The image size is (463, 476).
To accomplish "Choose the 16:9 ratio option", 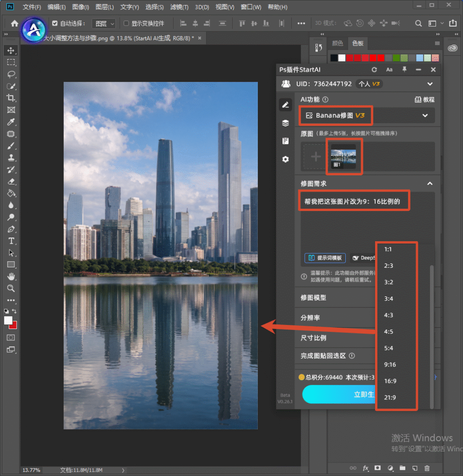I will point(390,381).
